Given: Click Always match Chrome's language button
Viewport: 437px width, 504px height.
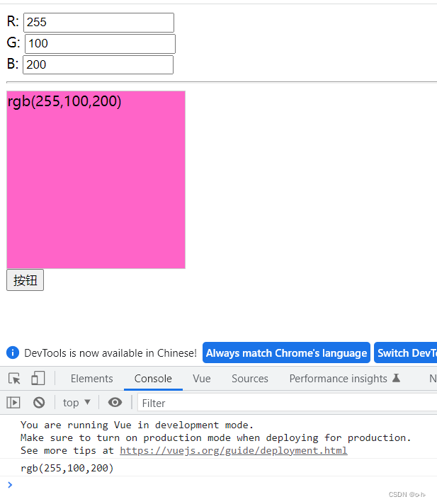Looking at the screenshot, I should [x=286, y=353].
